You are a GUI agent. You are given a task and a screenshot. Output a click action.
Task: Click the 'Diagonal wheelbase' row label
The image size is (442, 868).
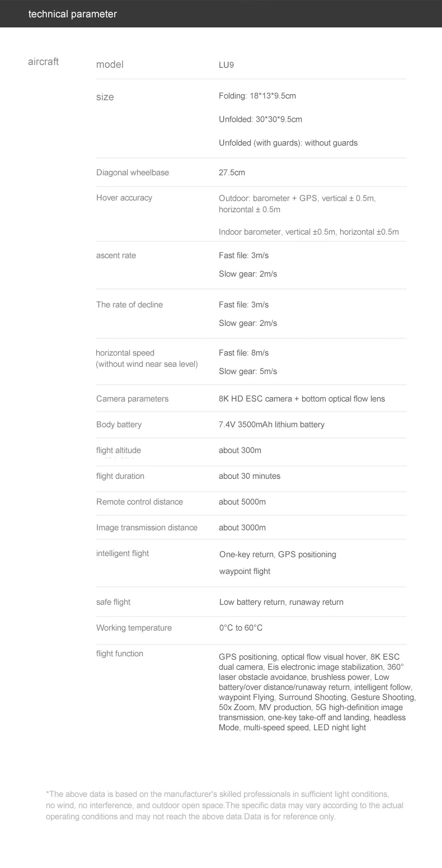pyautogui.click(x=133, y=172)
